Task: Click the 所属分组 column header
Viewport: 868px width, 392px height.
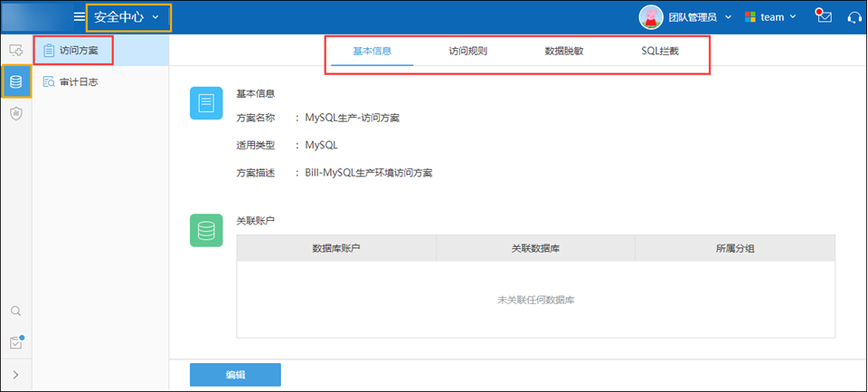Action: [x=735, y=248]
